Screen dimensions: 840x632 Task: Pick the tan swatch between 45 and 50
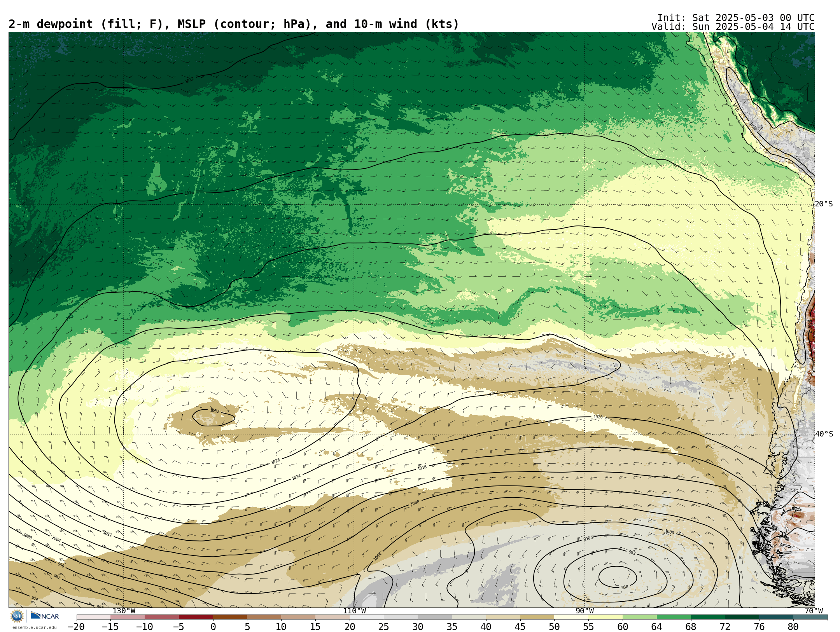click(x=537, y=617)
